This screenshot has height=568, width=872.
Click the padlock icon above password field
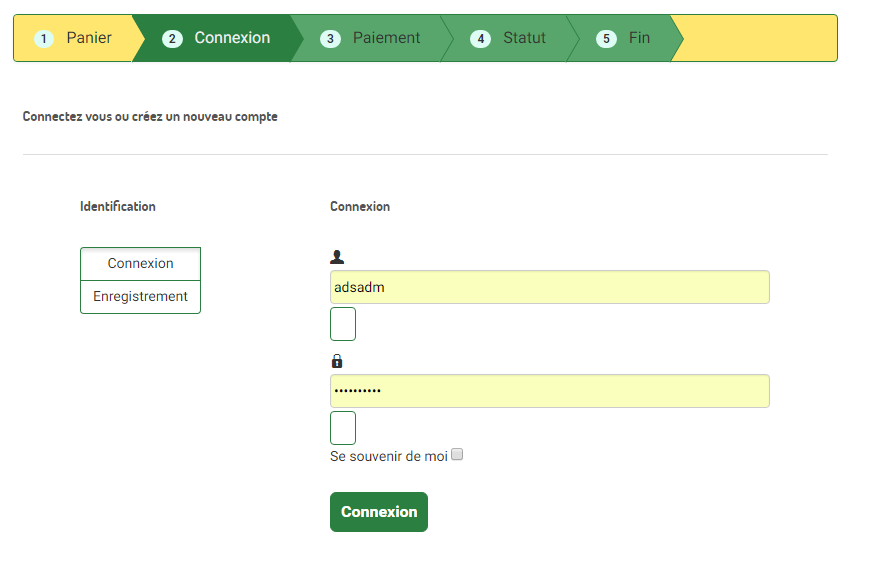click(337, 361)
